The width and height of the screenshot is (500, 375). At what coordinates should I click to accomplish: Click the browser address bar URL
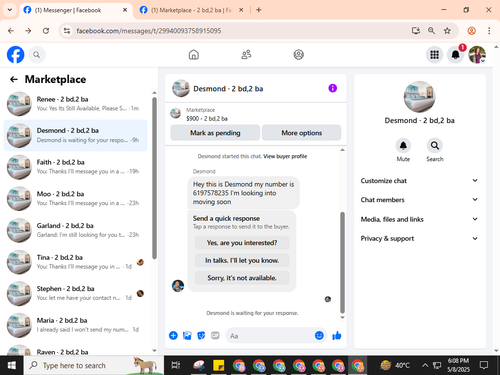[x=149, y=31]
